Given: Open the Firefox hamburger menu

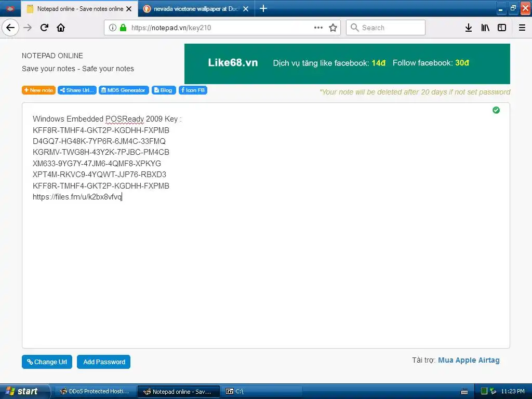Looking at the screenshot, I should pos(522,28).
